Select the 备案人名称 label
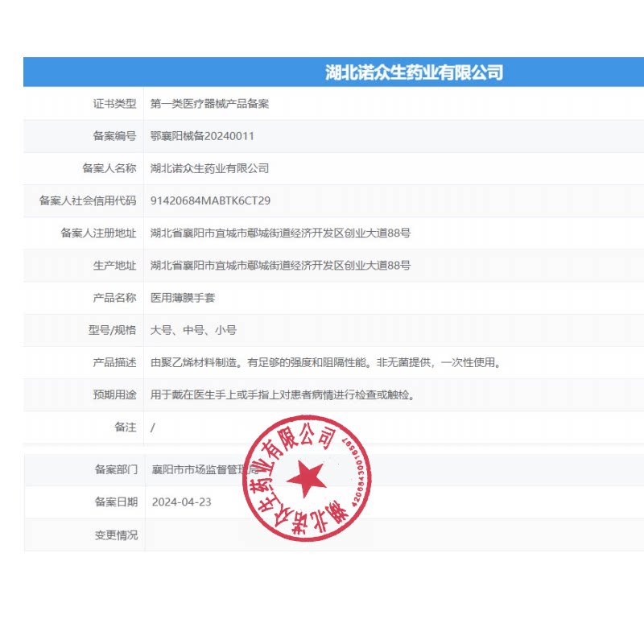Image resolution: width=644 pixels, height=644 pixels. coord(109,168)
